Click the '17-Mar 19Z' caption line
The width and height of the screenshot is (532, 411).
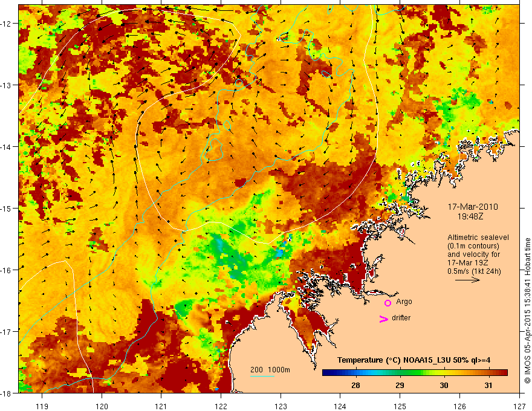[x=467, y=263]
